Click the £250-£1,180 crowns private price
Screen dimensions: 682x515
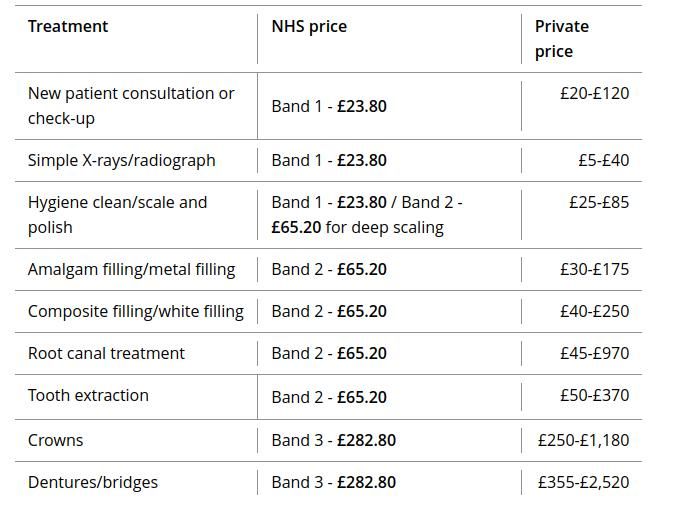[x=584, y=440]
